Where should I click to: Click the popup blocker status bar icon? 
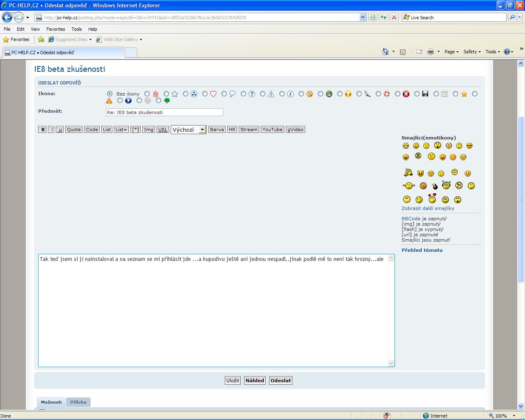click(x=386, y=415)
